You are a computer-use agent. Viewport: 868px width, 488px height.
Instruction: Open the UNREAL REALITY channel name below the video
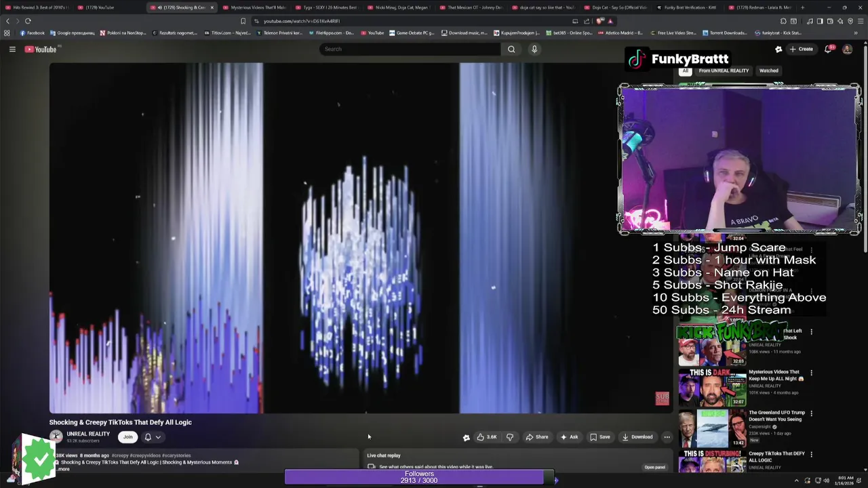click(x=88, y=434)
